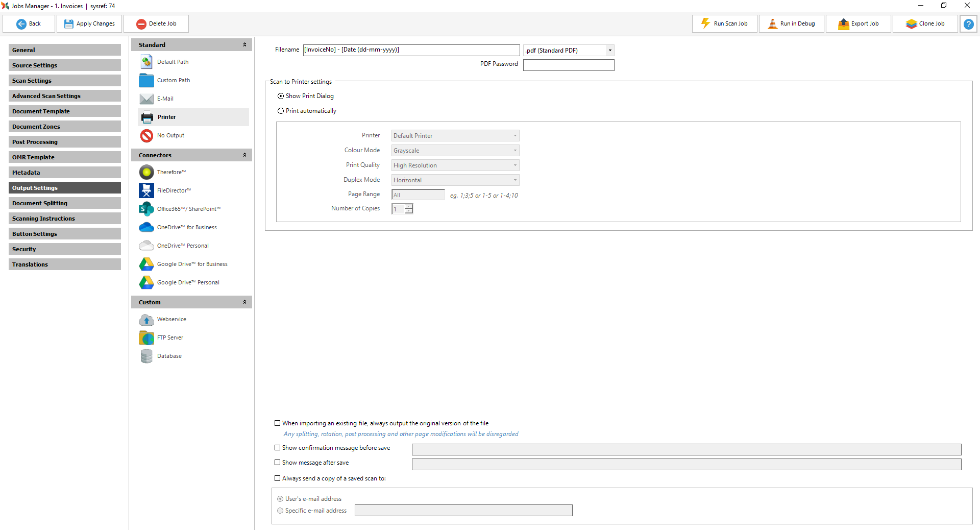Switch to the Metadata section
The height and width of the screenshot is (531, 980).
click(x=65, y=173)
